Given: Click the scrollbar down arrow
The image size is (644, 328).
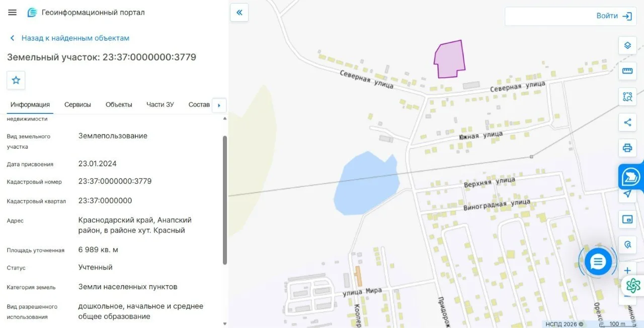Looking at the screenshot, I should (225, 323).
